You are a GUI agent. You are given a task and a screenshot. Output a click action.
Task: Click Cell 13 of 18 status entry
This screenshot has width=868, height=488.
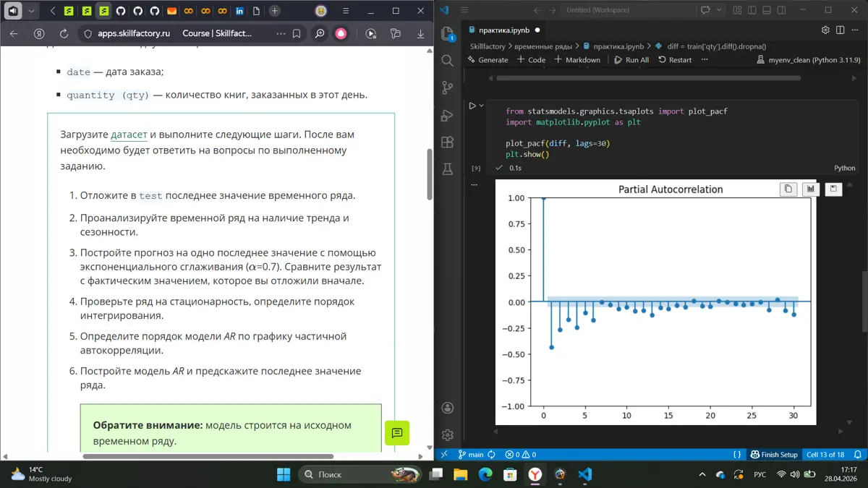click(825, 455)
